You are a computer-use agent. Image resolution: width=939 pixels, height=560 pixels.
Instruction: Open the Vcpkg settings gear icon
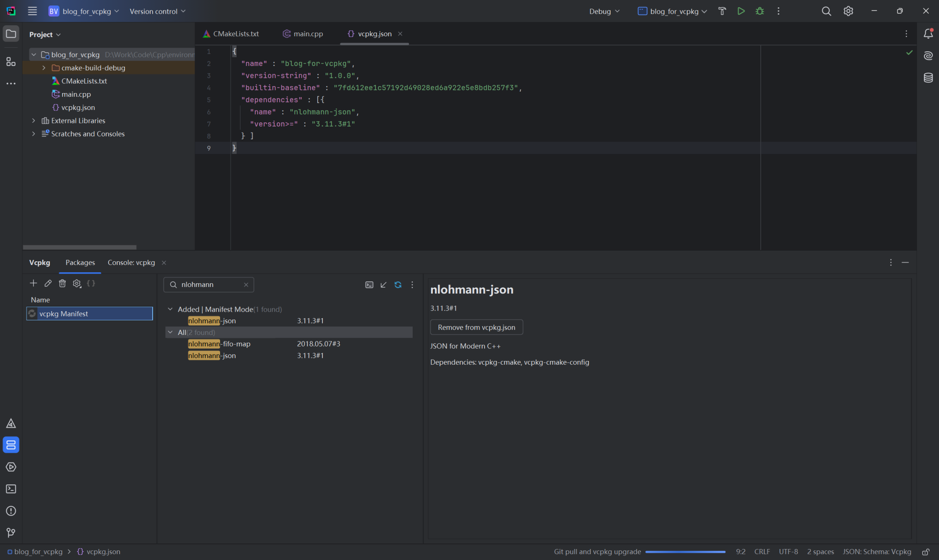click(x=77, y=283)
